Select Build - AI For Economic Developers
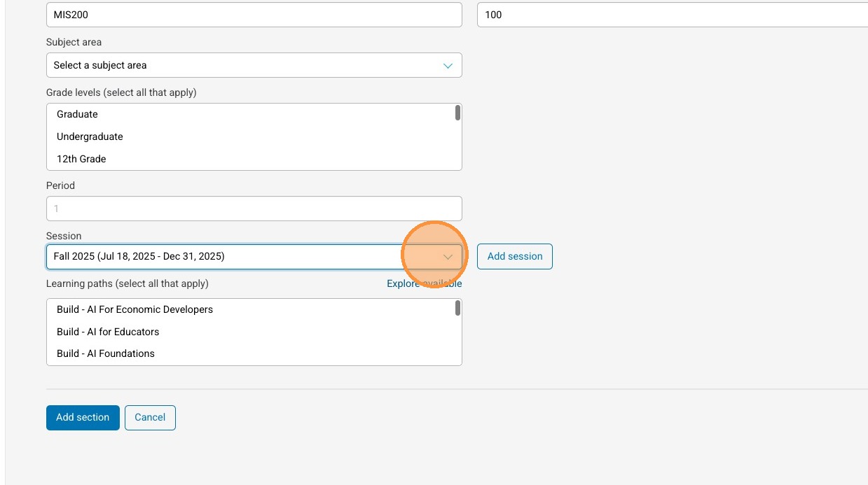The width and height of the screenshot is (868, 485). click(x=135, y=309)
